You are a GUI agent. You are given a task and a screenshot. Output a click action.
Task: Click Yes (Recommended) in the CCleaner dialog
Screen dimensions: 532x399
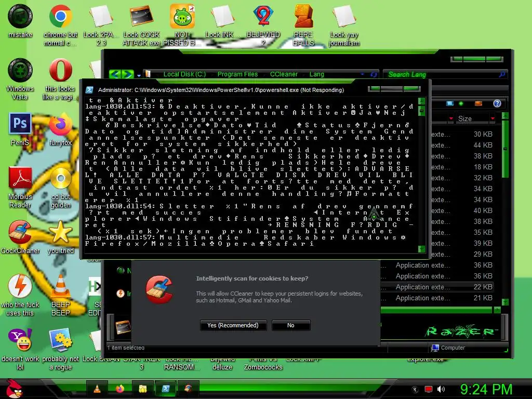click(233, 325)
